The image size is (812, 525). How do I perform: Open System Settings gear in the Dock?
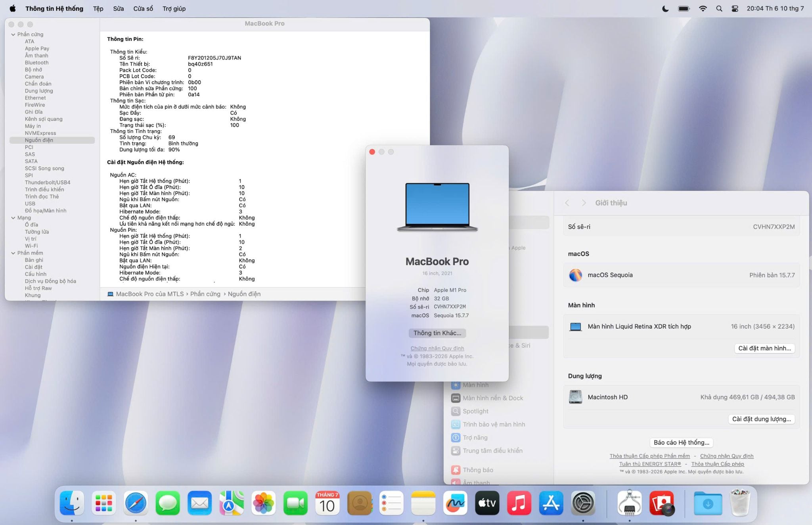click(x=583, y=503)
